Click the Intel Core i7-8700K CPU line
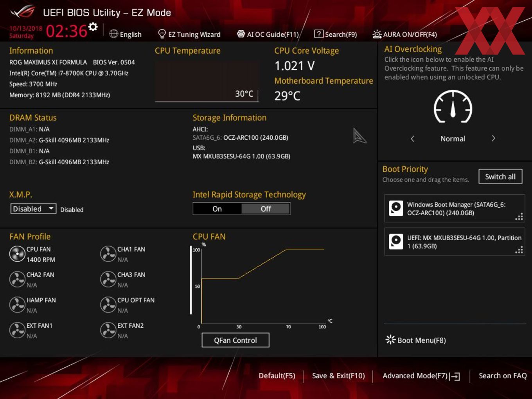 (x=69, y=73)
